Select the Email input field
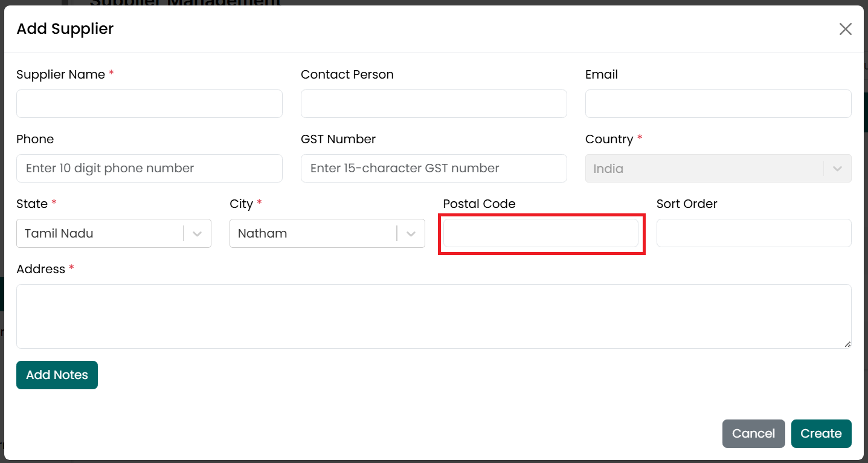Image resolution: width=868 pixels, height=463 pixels. pos(718,103)
